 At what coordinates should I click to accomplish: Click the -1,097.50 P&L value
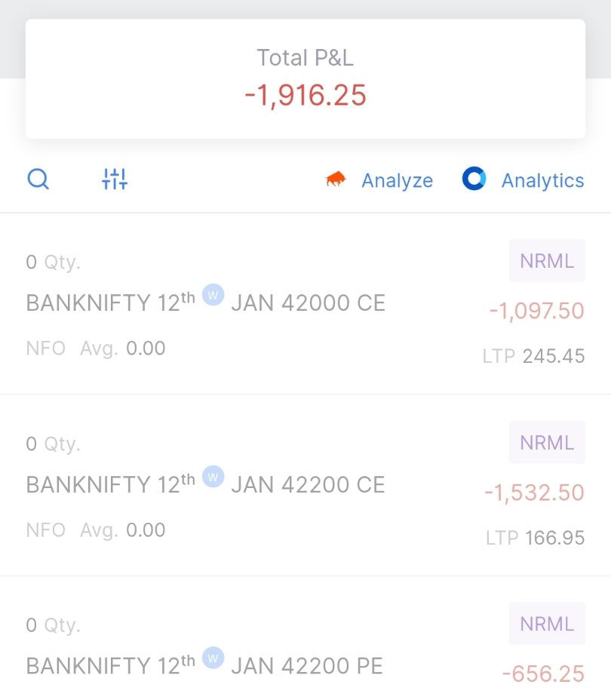click(536, 311)
